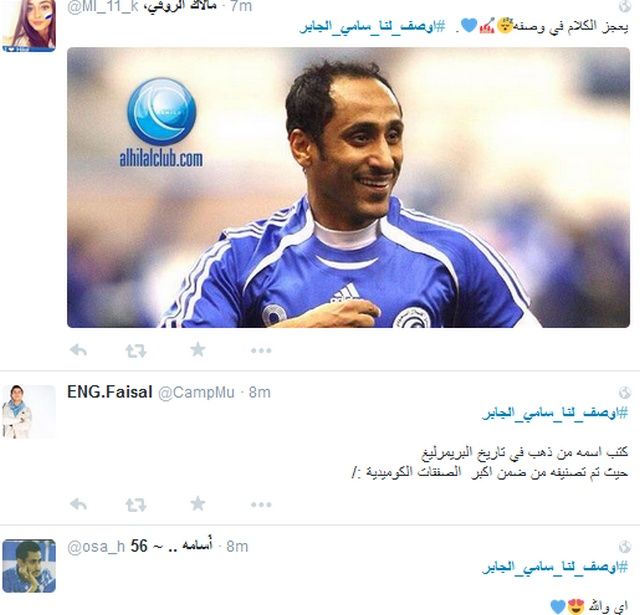
Task: Reply to ENG.Faisal's tweet
Action: [78, 504]
